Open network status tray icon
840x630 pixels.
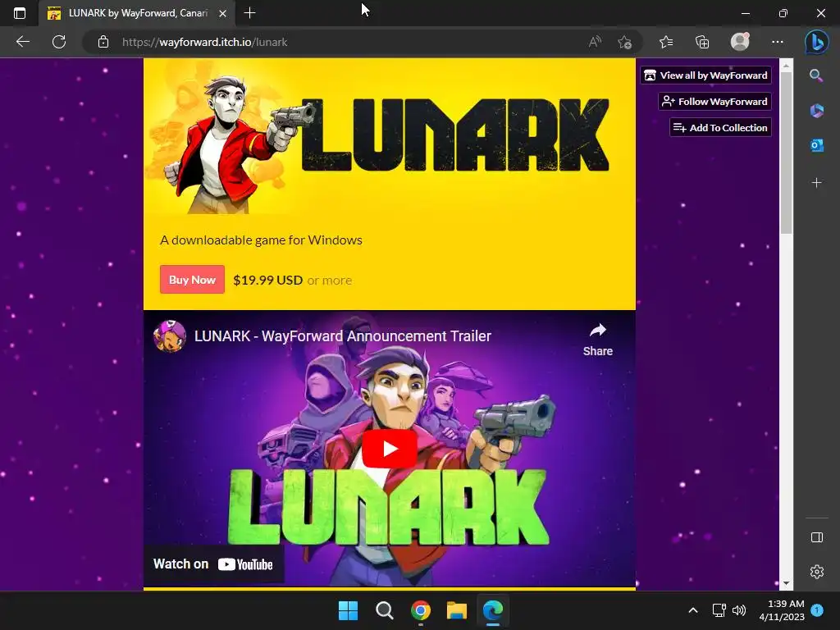tap(719, 610)
